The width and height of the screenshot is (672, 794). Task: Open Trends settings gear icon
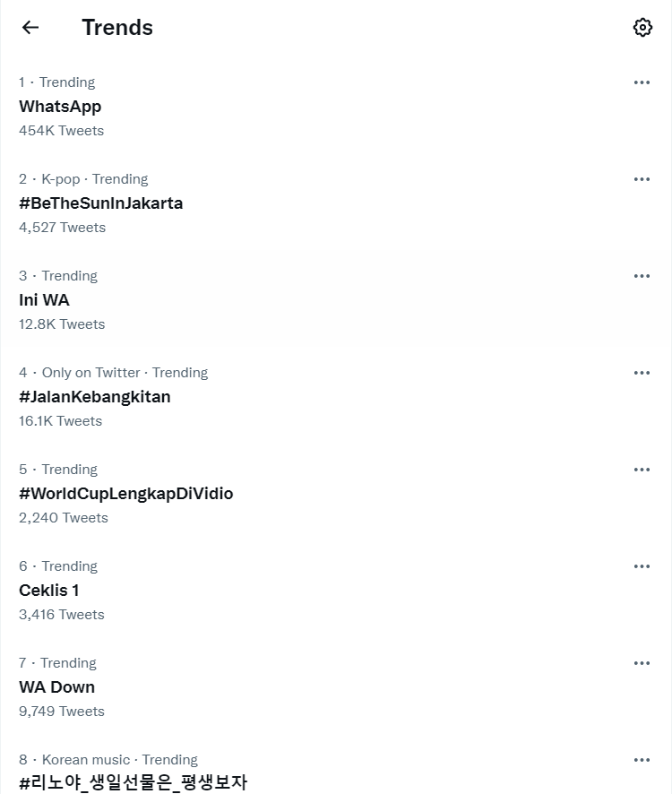click(x=642, y=28)
